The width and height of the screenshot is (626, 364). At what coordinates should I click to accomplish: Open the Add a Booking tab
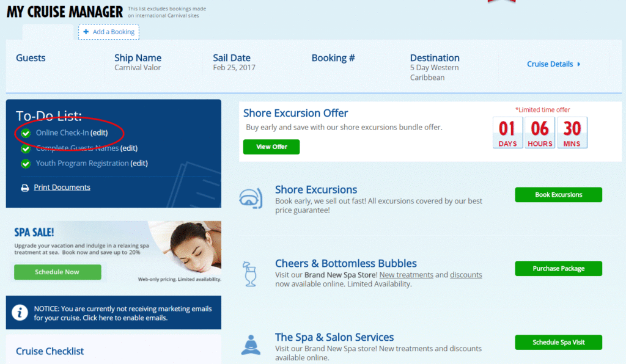click(109, 32)
